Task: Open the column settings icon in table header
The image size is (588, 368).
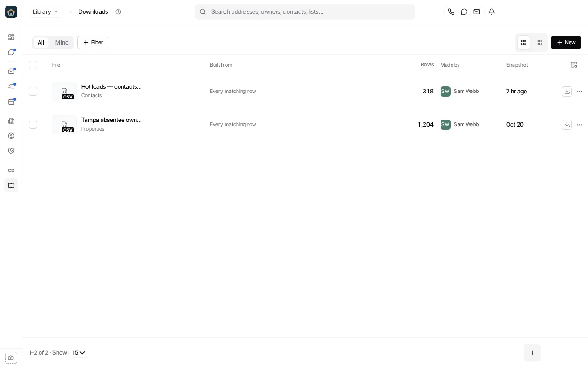Action: click(x=574, y=65)
